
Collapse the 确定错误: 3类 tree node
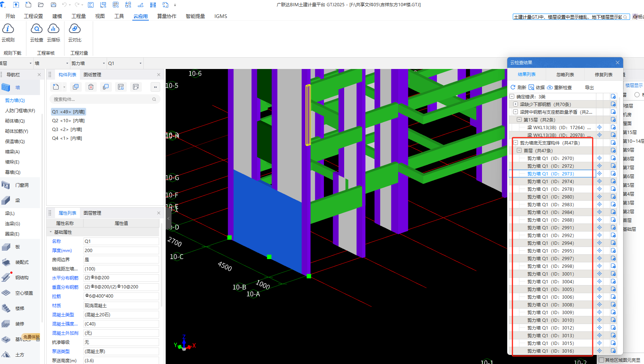(x=512, y=97)
